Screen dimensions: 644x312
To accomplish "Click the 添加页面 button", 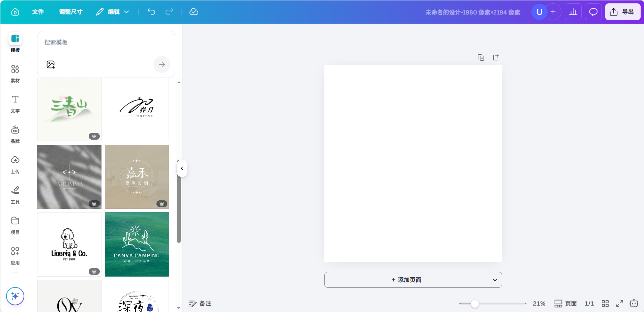I will [x=406, y=280].
